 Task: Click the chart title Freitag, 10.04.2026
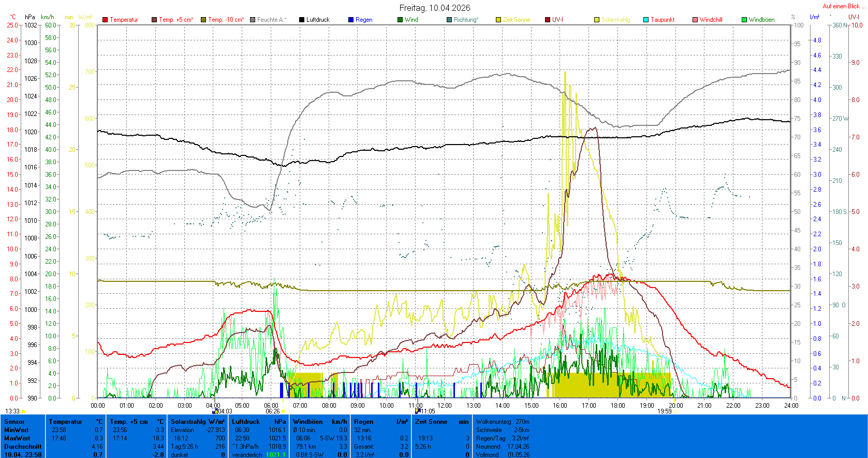pos(435,8)
